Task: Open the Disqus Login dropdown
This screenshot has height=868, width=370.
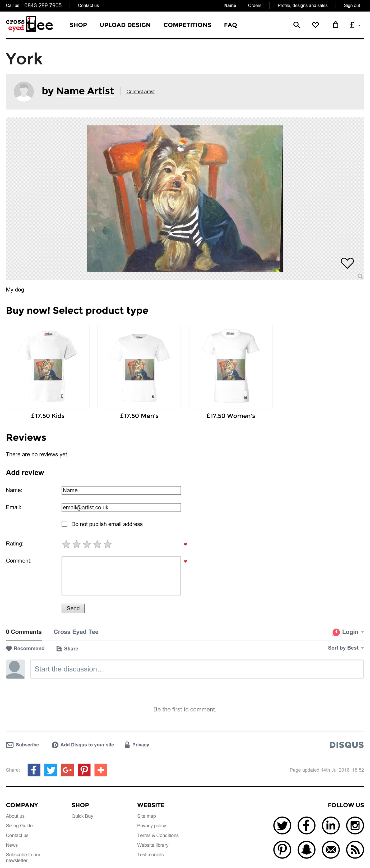Action: (350, 632)
